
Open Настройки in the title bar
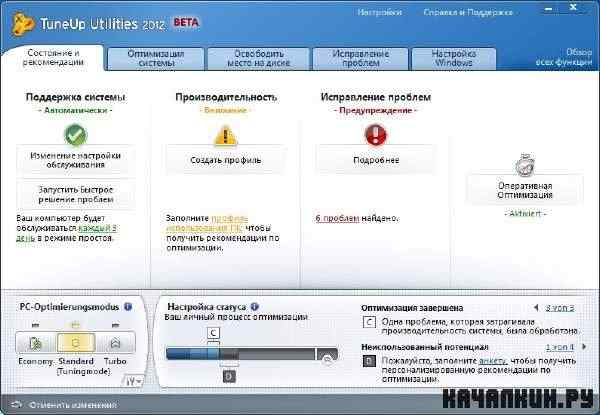click(380, 12)
